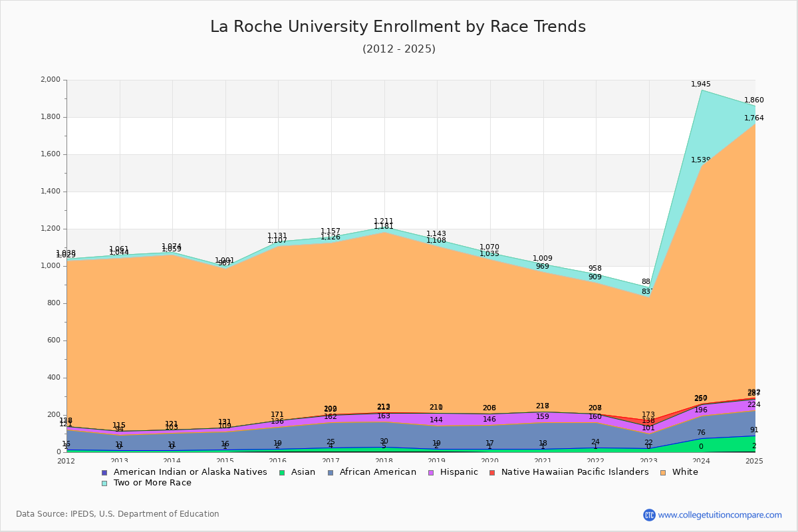This screenshot has width=798, height=532.
Task: Click the CTC logo icon
Action: 649,515
